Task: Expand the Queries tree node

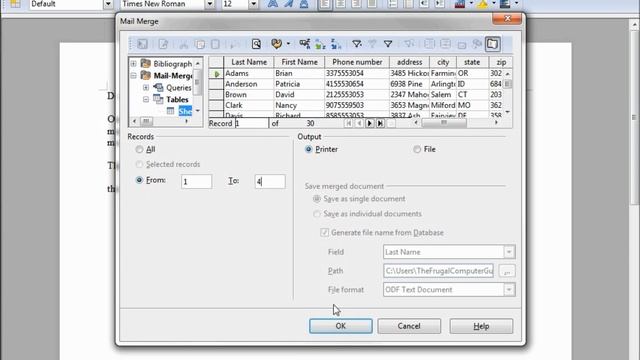Action: (x=146, y=87)
